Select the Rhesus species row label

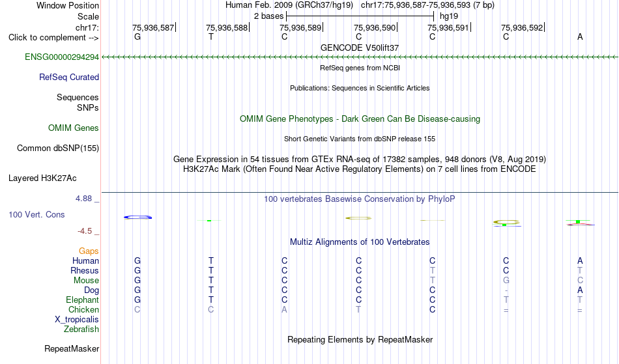85,270
